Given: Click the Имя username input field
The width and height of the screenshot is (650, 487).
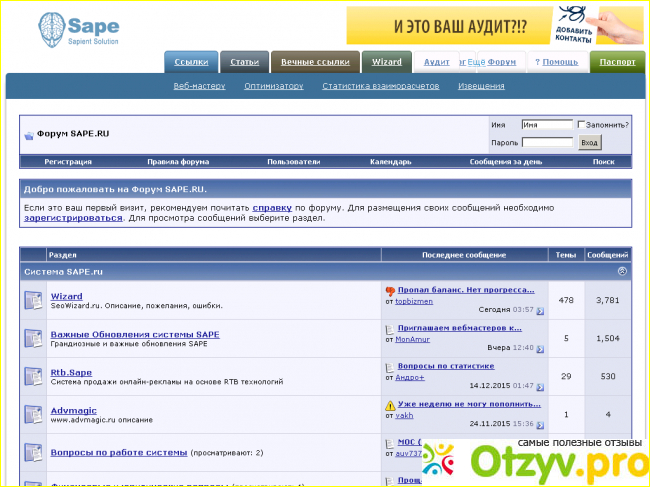Looking at the screenshot, I should coord(546,125).
